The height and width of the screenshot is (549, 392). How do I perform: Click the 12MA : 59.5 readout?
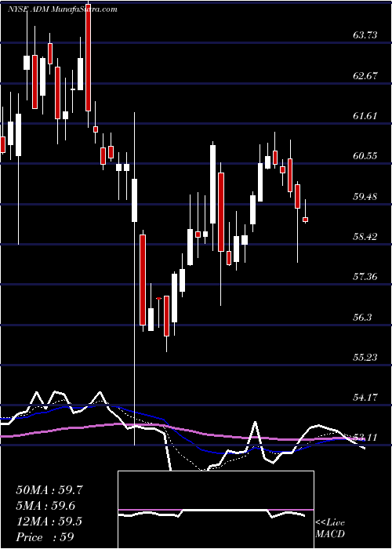(x=49, y=522)
